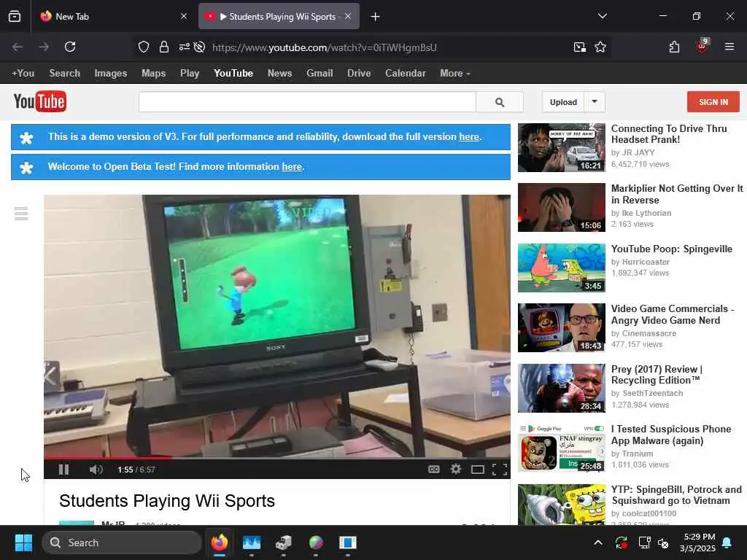Open +You in the Google bar
The height and width of the screenshot is (560, 747).
23,74
